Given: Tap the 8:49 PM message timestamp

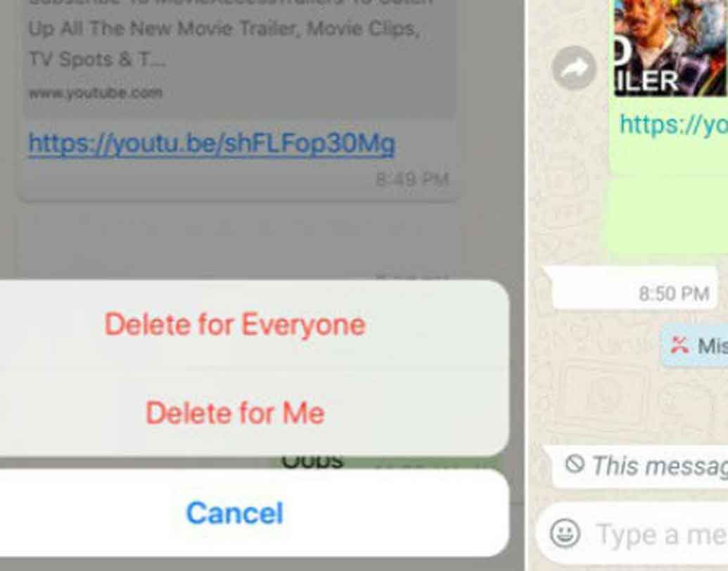Looking at the screenshot, I should click(412, 179).
